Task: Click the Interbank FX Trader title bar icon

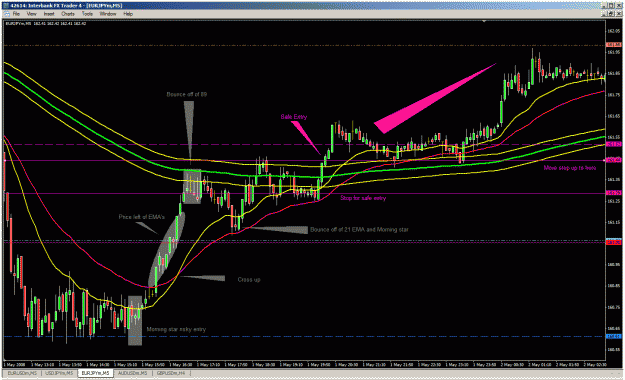Action: click(x=6, y=6)
